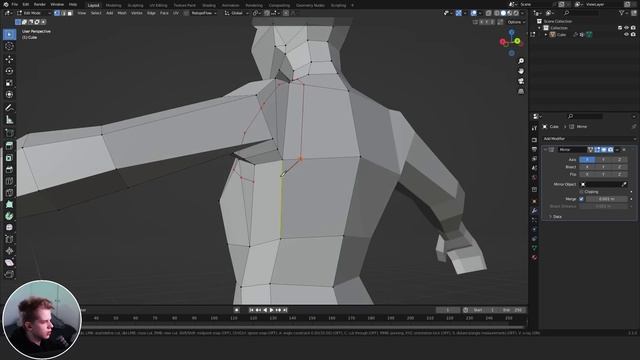Image resolution: width=640 pixels, height=360 pixels.
Task: Select the Edge Slide tool
Action: pos(9,239)
